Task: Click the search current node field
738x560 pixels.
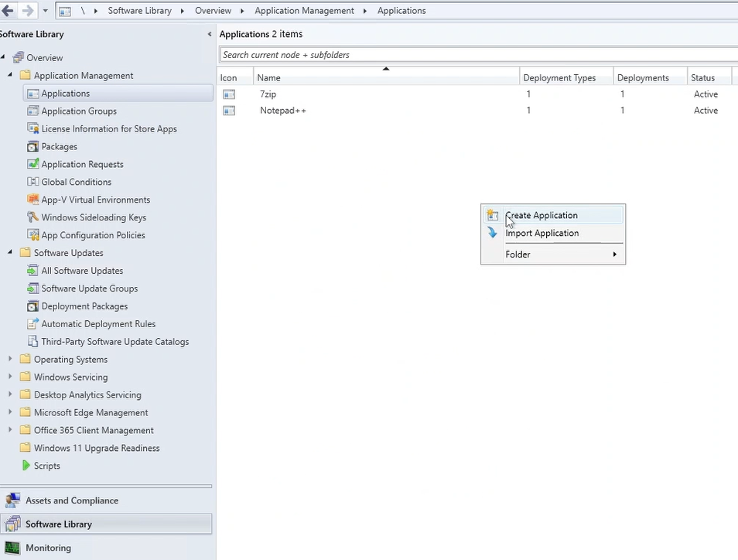Action: 464,55
